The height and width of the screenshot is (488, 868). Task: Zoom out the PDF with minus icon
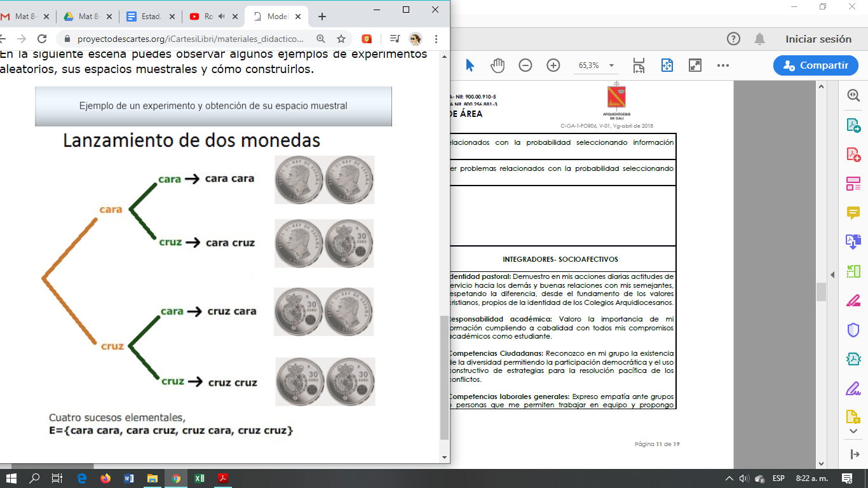526,65
